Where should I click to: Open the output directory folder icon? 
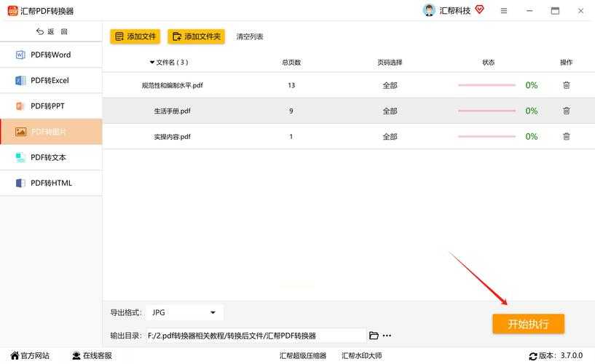(374, 336)
